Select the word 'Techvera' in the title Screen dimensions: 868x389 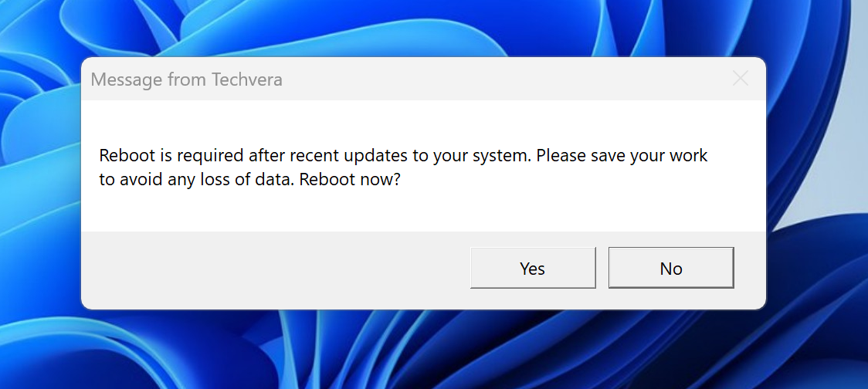coord(247,79)
